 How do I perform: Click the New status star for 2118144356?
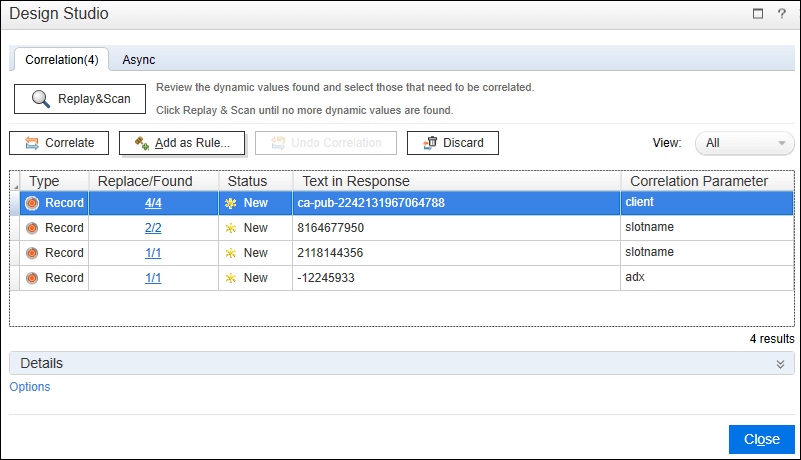coord(231,252)
